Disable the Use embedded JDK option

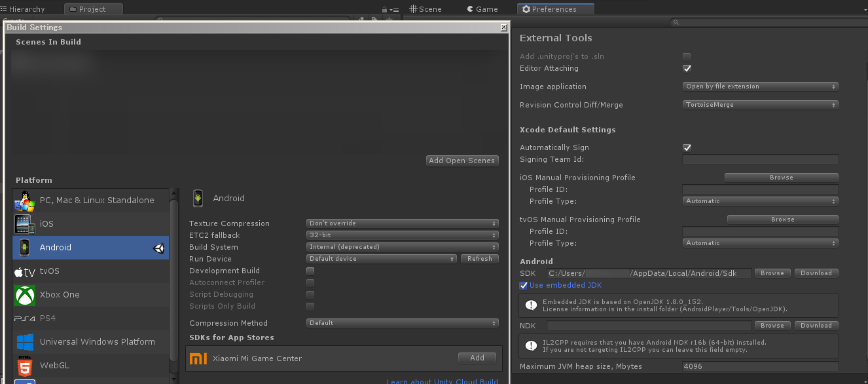pyautogui.click(x=524, y=285)
